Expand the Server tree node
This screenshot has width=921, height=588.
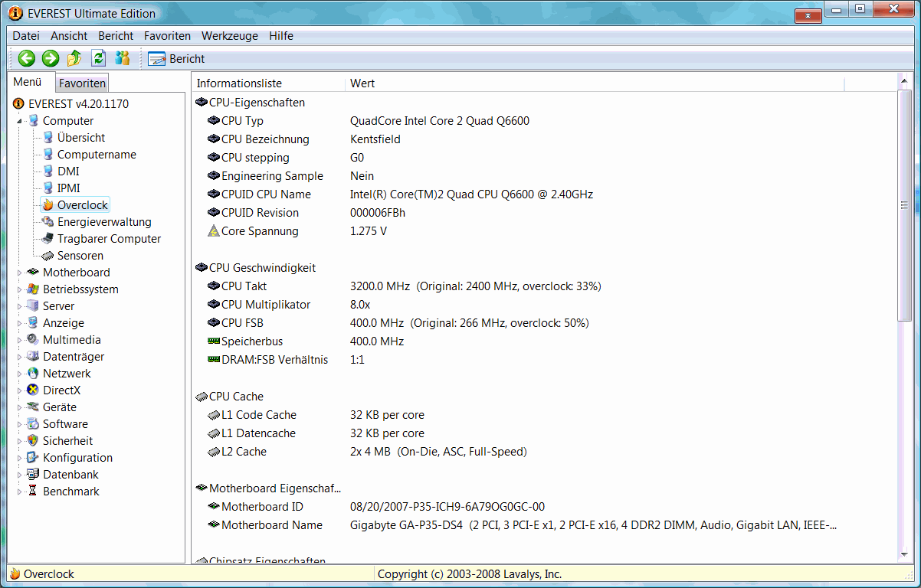click(19, 306)
